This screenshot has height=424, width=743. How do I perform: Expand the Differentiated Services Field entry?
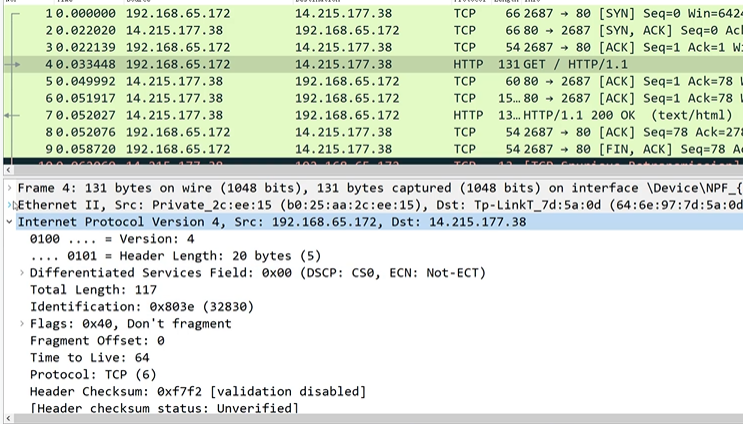coord(23,272)
